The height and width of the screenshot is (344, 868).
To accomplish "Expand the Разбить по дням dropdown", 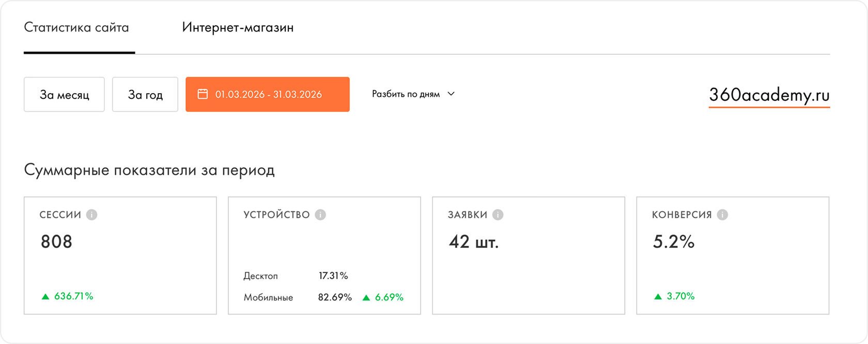I will pos(413,94).
